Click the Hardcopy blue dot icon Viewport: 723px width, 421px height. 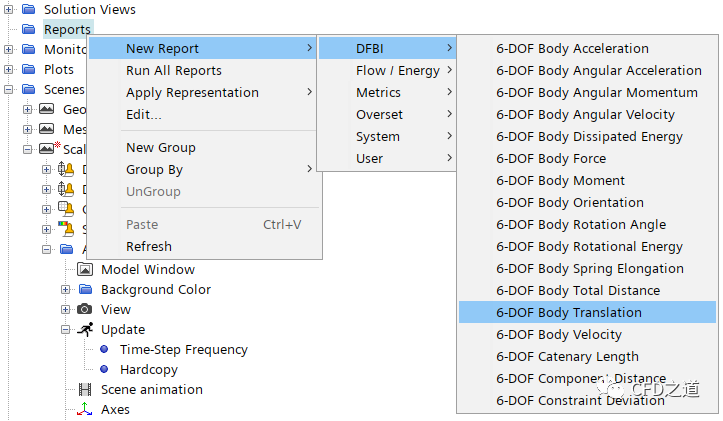tap(104, 369)
